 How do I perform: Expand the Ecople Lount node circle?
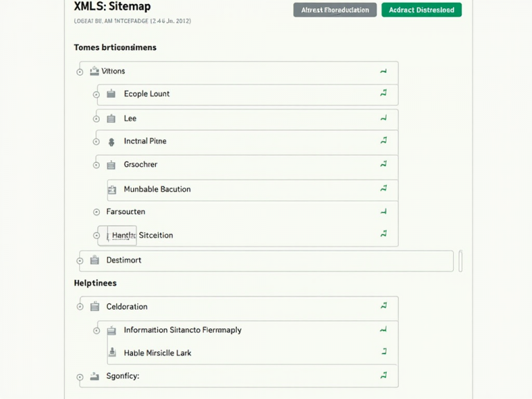[96, 95]
